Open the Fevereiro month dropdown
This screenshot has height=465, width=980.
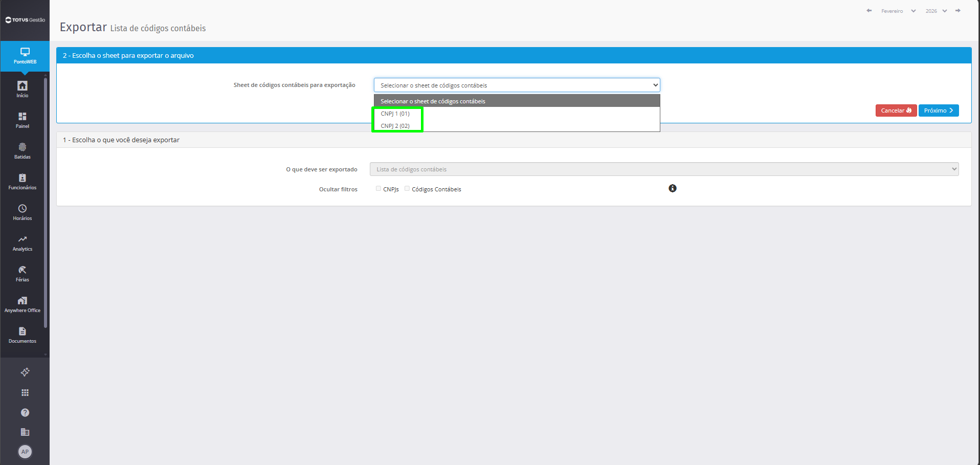click(x=898, y=11)
